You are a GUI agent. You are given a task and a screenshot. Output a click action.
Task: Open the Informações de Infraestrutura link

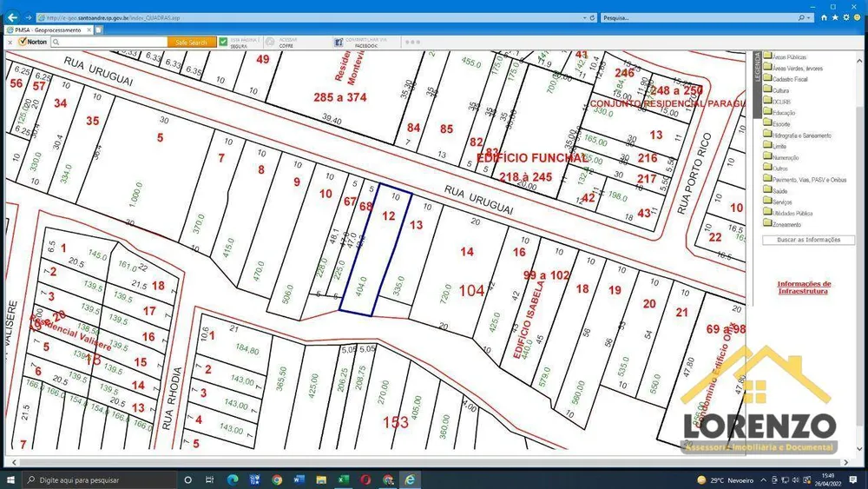[803, 287]
